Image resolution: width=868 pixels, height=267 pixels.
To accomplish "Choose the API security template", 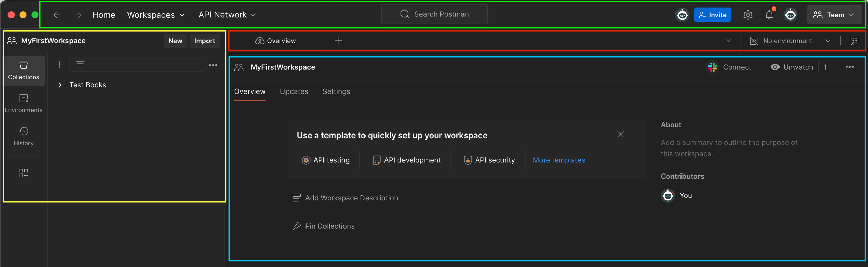I will pos(489,160).
